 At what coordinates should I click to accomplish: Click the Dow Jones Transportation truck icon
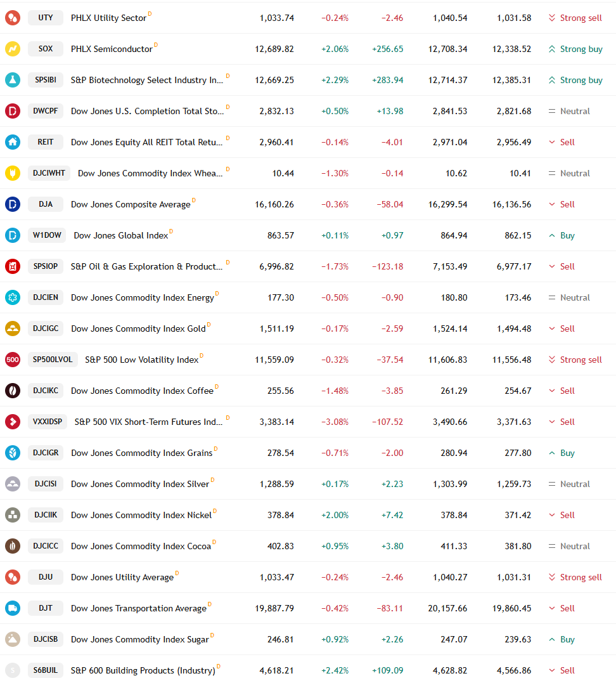point(13,608)
